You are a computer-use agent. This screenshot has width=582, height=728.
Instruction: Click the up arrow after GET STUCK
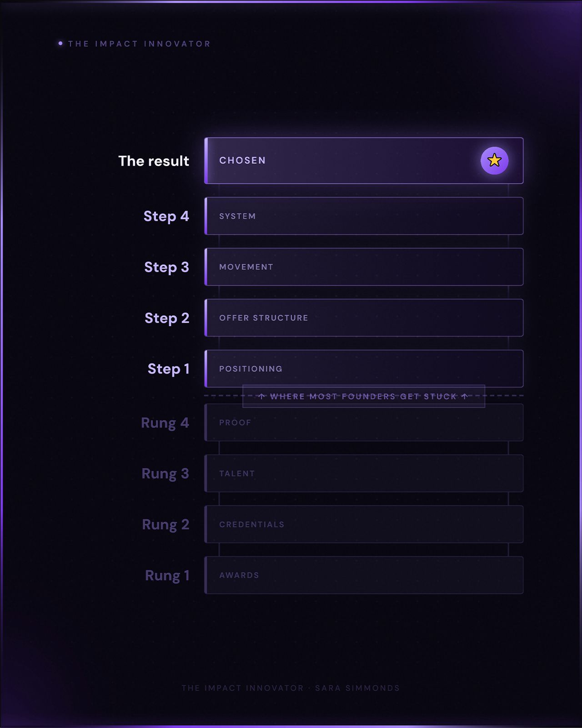(x=464, y=396)
